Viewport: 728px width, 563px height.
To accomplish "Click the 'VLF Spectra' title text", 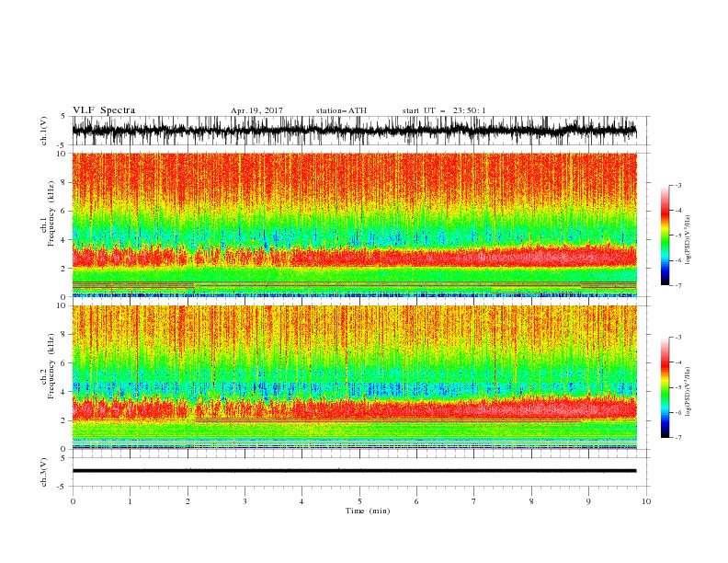I will tap(104, 110).
